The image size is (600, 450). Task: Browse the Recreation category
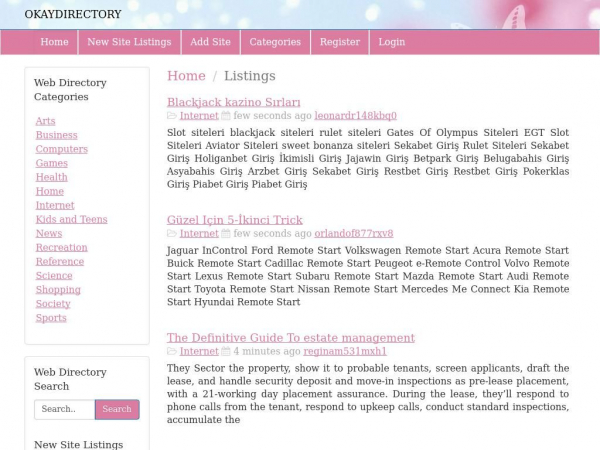tap(62, 248)
